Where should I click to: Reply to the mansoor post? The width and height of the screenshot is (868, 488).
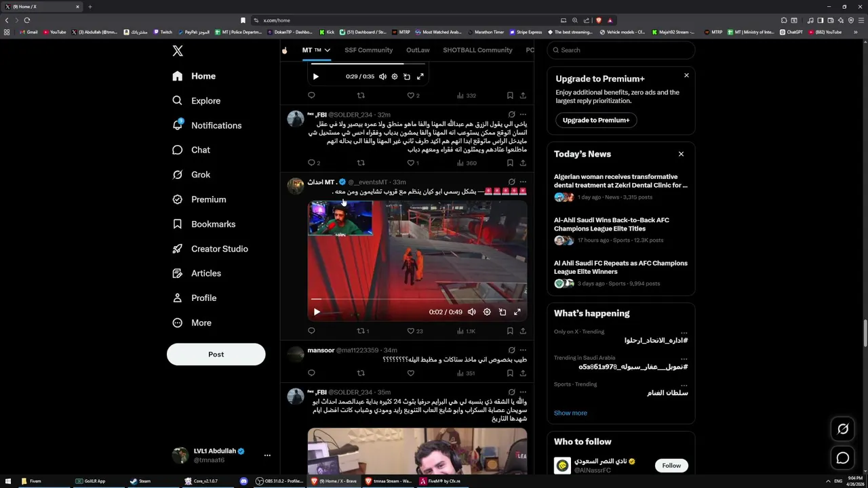point(311,373)
